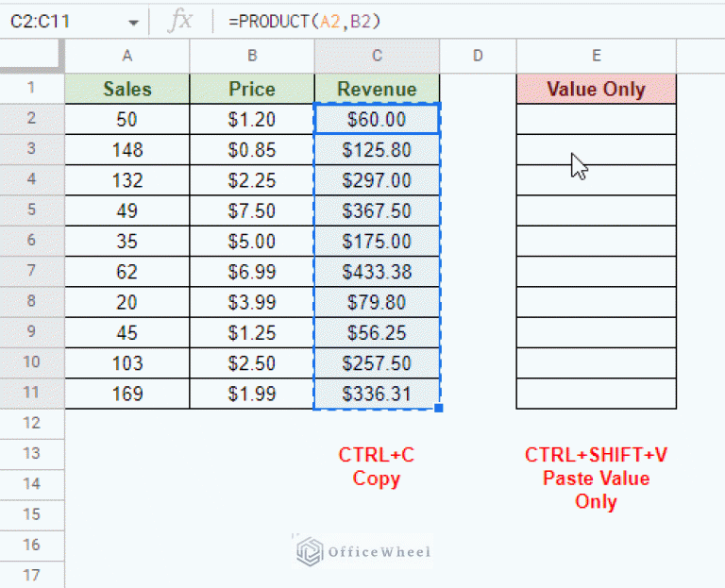This screenshot has width=725, height=588.
Task: Select the column D header
Action: 478,57
